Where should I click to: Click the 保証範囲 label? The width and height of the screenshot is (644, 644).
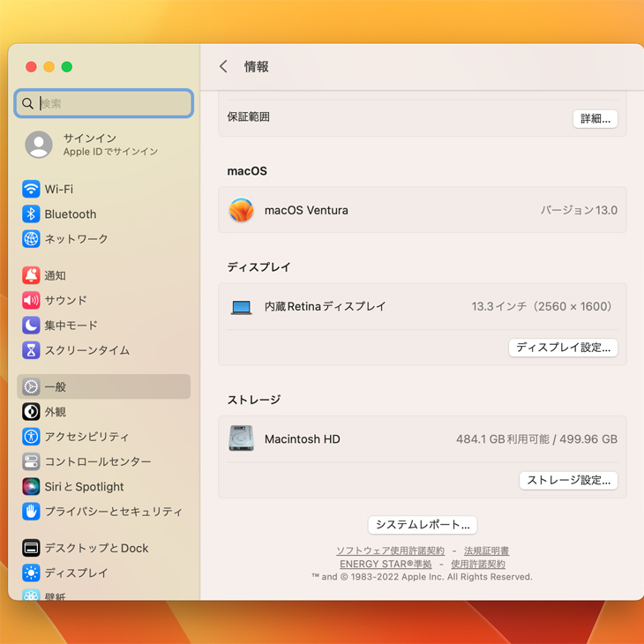(x=248, y=117)
